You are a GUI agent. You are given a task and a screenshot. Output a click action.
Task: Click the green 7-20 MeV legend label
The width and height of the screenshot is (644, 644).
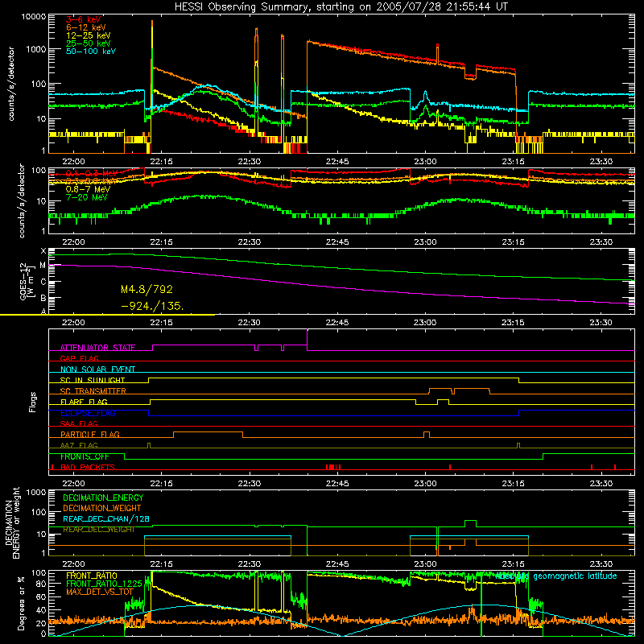click(x=87, y=197)
